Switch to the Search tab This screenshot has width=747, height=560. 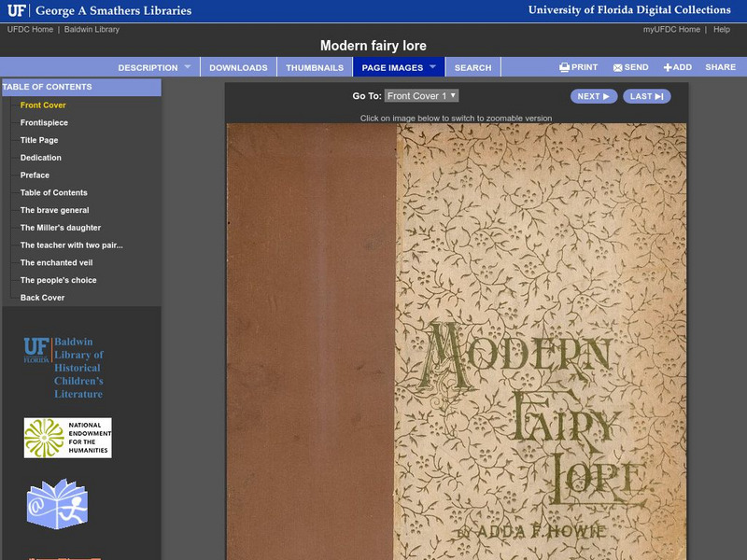[x=472, y=67]
